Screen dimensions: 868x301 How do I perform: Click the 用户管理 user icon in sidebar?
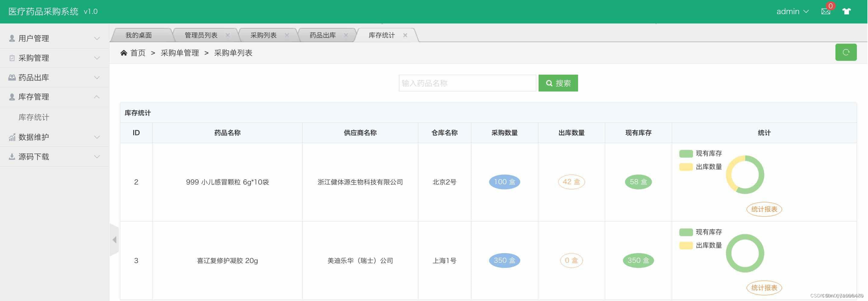(11, 38)
